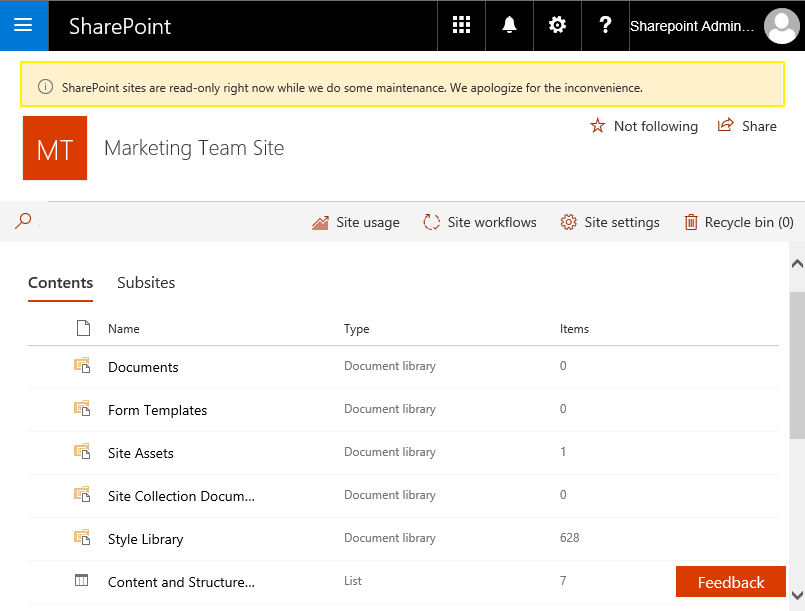Open the hamburger navigation menu

point(24,26)
